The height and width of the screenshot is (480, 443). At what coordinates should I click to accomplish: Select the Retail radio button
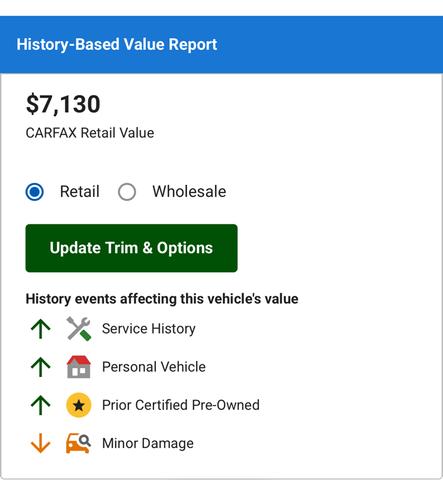pos(35,192)
